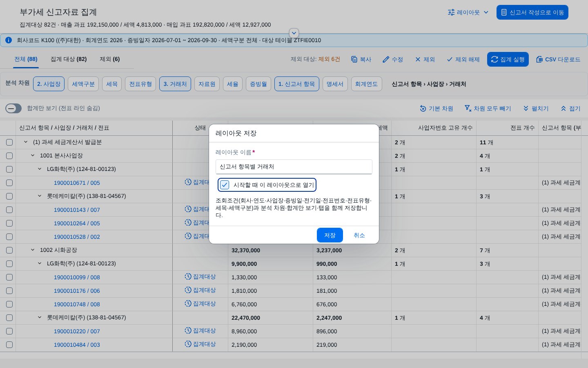Toggle 합계만 보기 switch
Screen dimensions: 588x368
click(x=13, y=108)
